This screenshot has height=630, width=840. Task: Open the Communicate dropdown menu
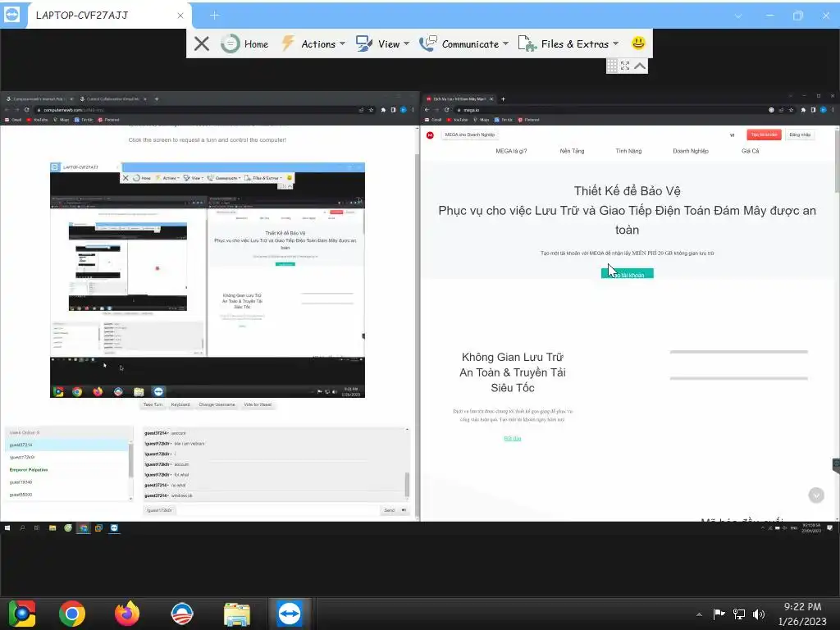click(463, 43)
